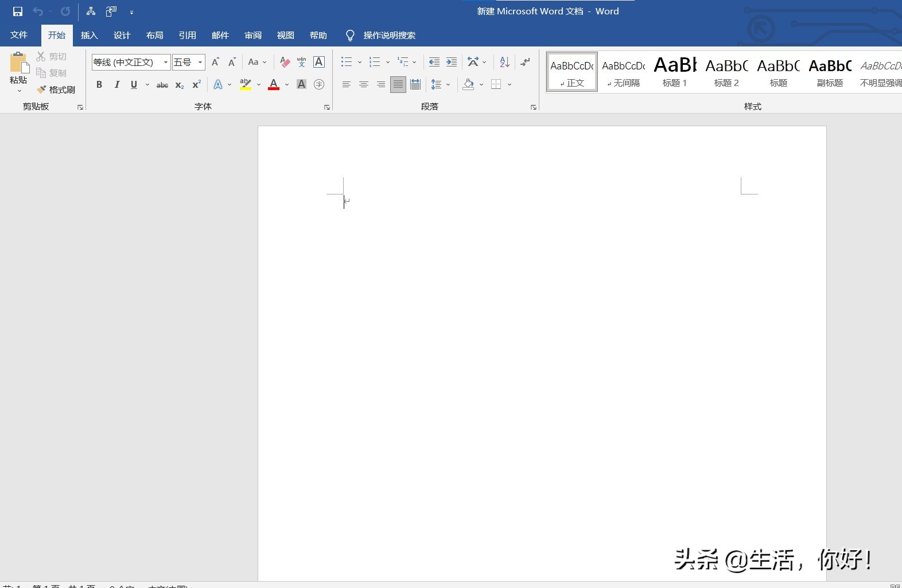Click the Undo arrow icon
Viewport: 902px width, 588px height.
coord(38,11)
